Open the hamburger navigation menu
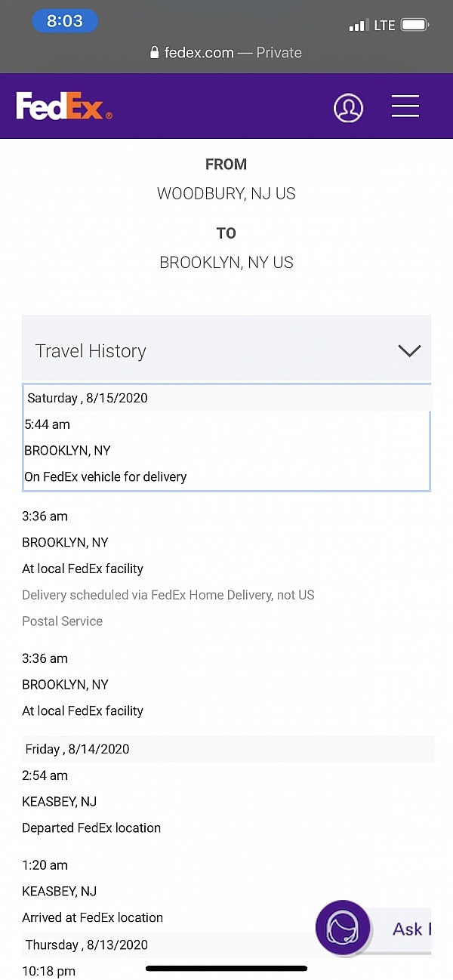453x980 pixels. click(x=405, y=106)
